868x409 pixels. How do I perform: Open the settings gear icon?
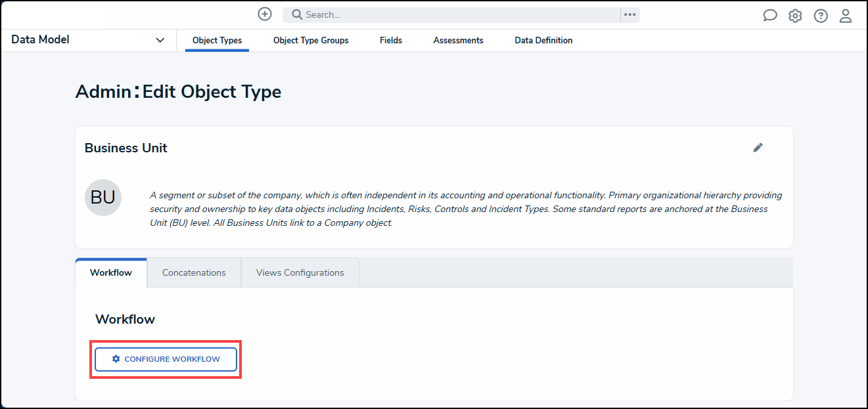795,14
